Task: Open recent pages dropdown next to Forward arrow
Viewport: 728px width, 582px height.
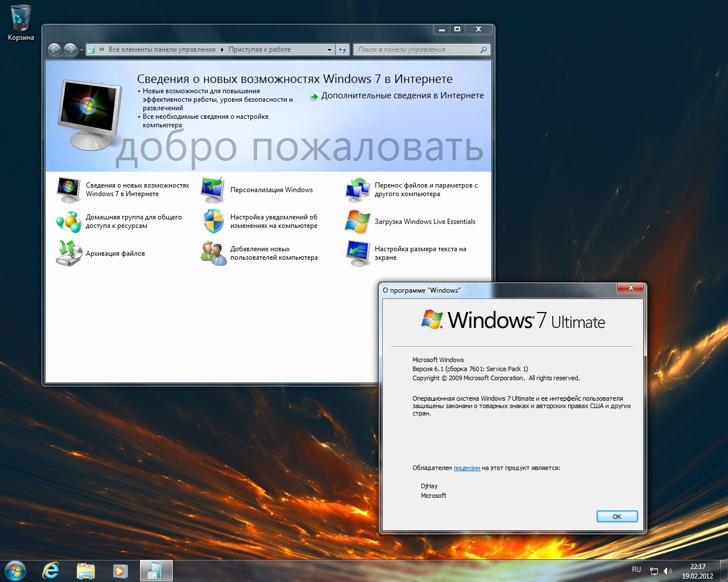Action: click(81, 50)
